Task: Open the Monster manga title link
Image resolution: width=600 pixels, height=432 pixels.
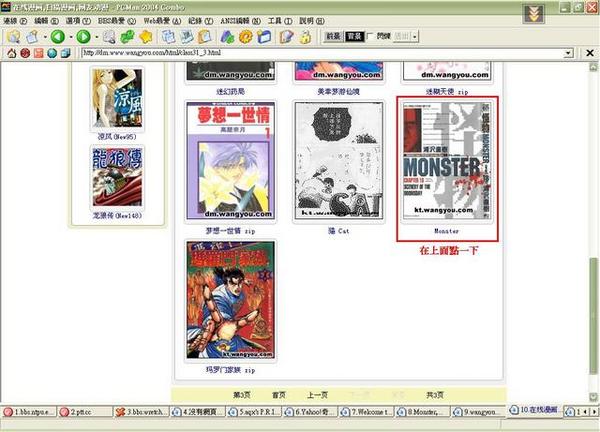Action: point(446,231)
